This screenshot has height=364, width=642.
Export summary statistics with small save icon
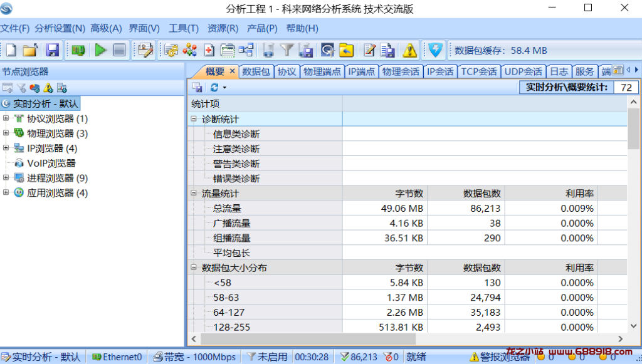click(x=197, y=87)
